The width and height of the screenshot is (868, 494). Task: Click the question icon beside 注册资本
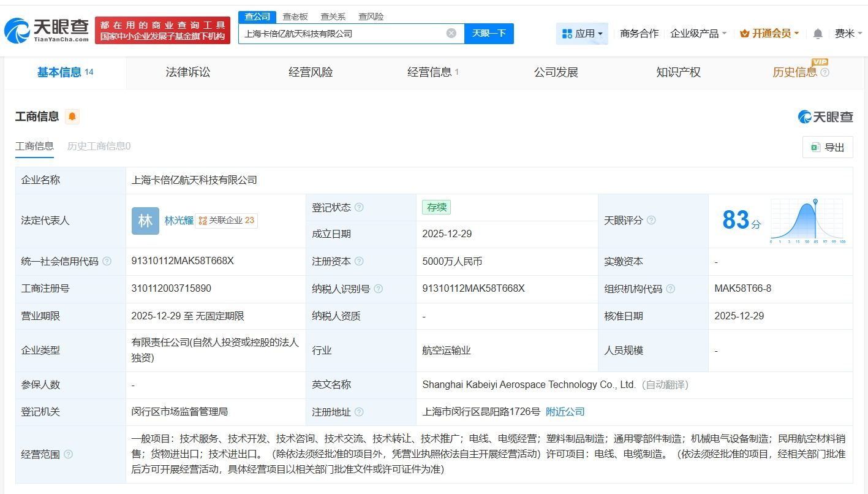pos(360,261)
